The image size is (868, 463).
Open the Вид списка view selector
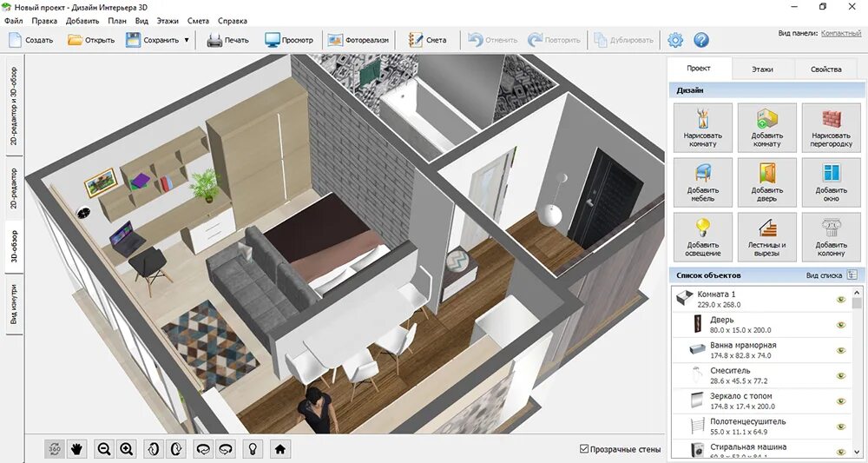pos(852,275)
